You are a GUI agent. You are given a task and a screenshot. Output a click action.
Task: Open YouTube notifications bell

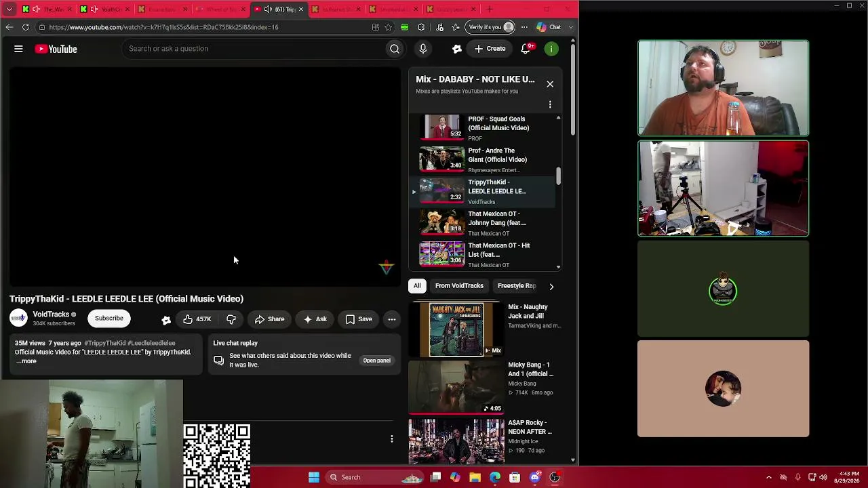pos(526,49)
